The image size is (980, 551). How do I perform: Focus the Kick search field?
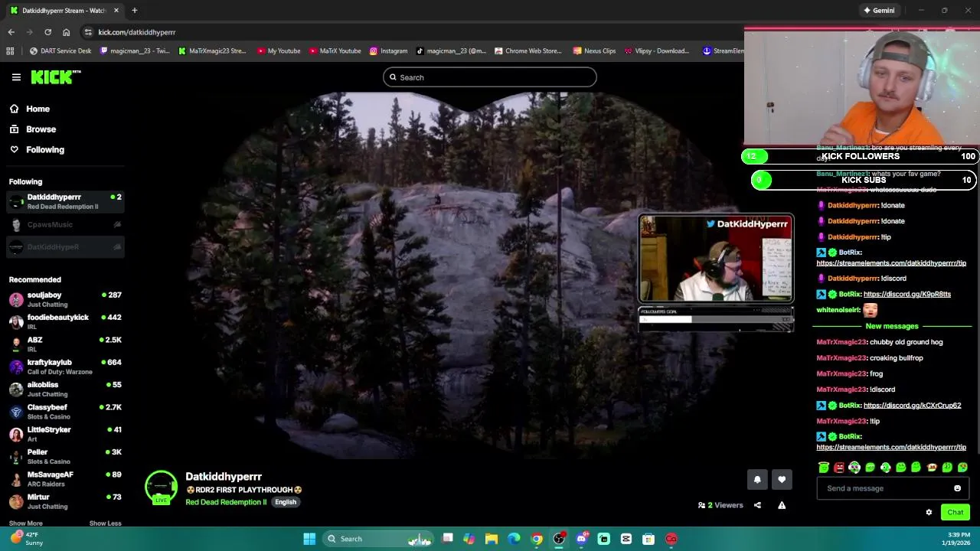489,77
